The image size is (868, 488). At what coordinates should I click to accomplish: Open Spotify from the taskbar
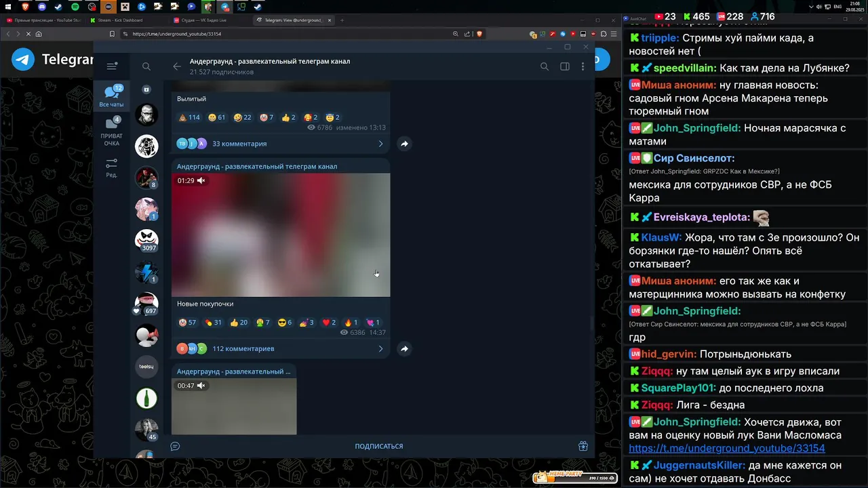point(75,6)
